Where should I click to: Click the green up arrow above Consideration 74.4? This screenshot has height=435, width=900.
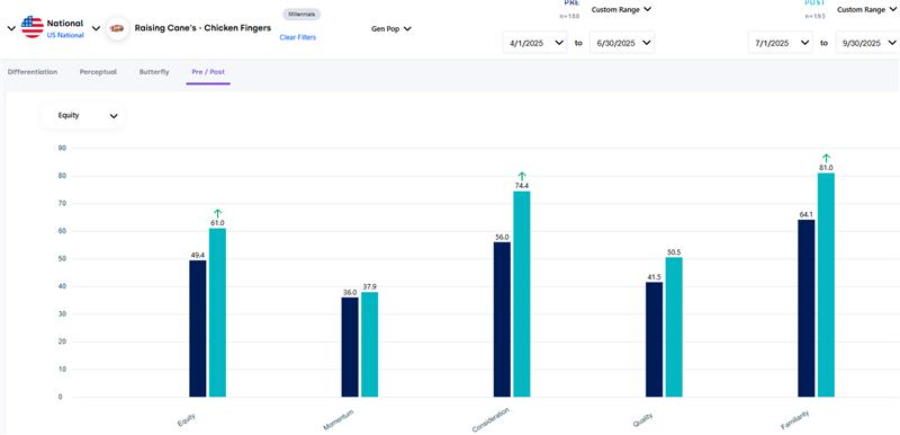click(x=522, y=176)
